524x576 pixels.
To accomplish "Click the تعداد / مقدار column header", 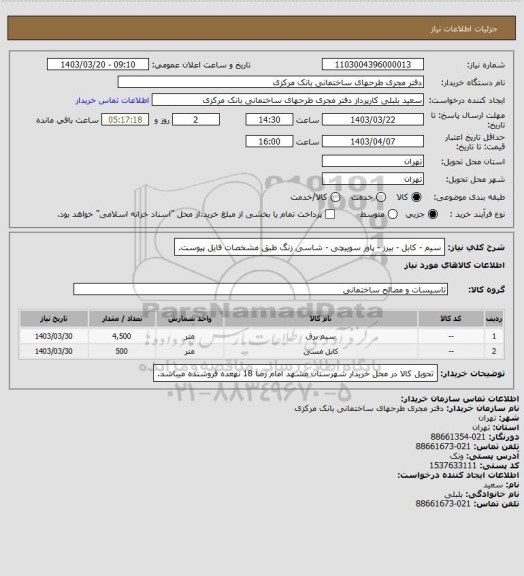I will (122, 318).
